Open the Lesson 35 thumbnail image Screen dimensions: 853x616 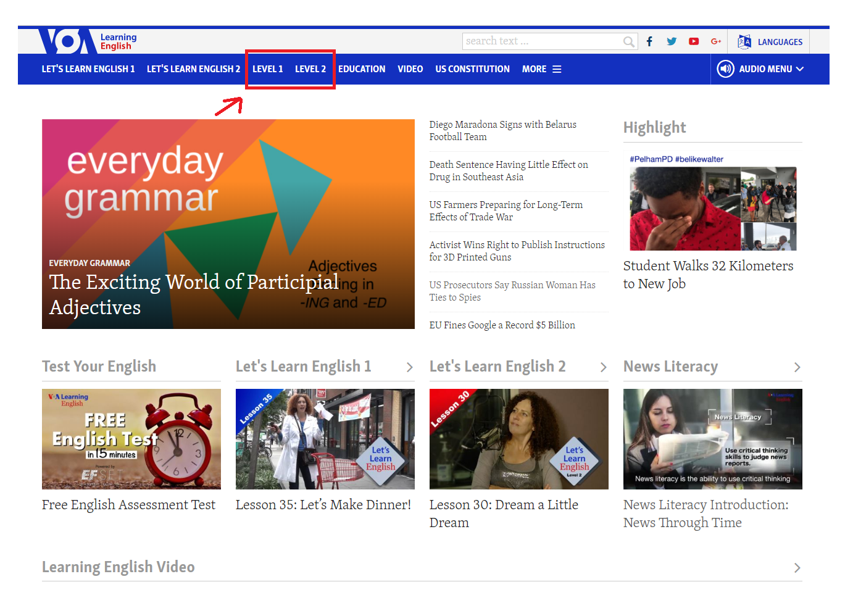[325, 439]
